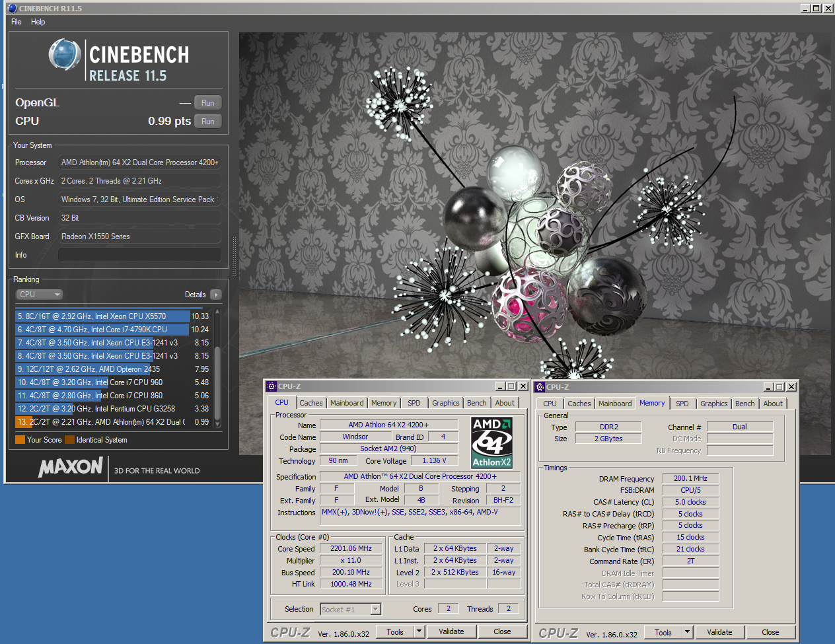Image resolution: width=835 pixels, height=644 pixels.
Task: Click Tools button in right CPU-Z
Action: point(663,633)
